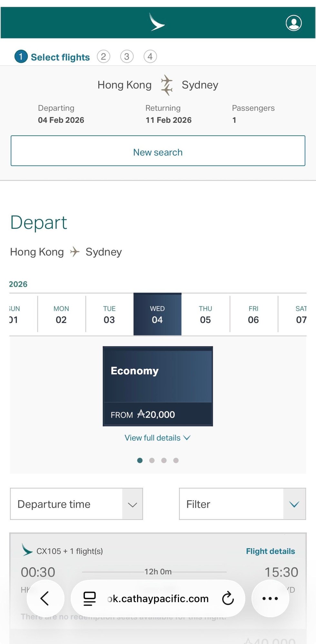Tap the Cathay Pacific brushwing logo
This screenshot has height=644, width=316.
tap(157, 22)
